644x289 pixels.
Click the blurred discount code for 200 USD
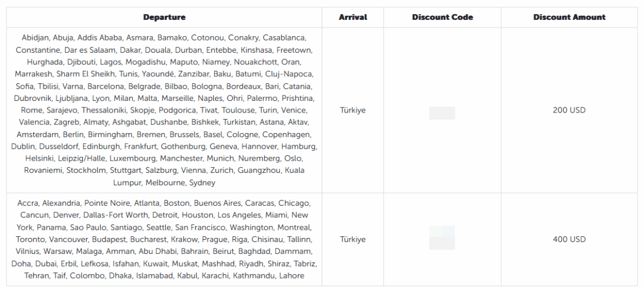(442, 110)
